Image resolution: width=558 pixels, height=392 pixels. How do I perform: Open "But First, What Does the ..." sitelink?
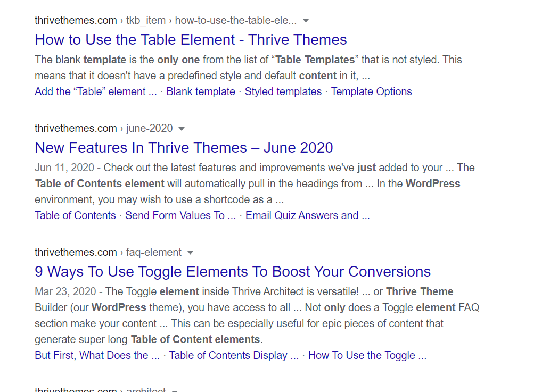pyautogui.click(x=97, y=355)
